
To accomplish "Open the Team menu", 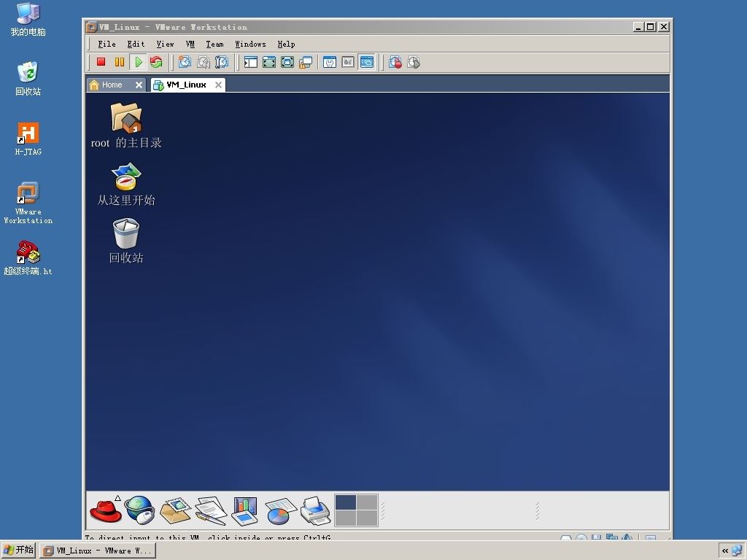I will (215, 44).
